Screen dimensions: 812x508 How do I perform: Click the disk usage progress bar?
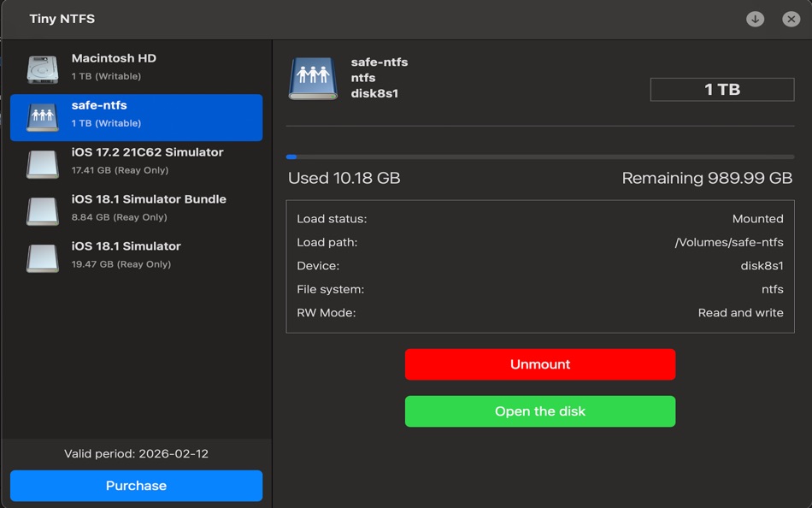(540, 157)
